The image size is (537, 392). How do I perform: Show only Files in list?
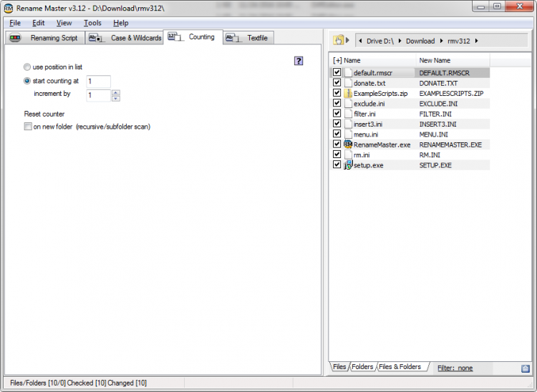pyautogui.click(x=339, y=367)
